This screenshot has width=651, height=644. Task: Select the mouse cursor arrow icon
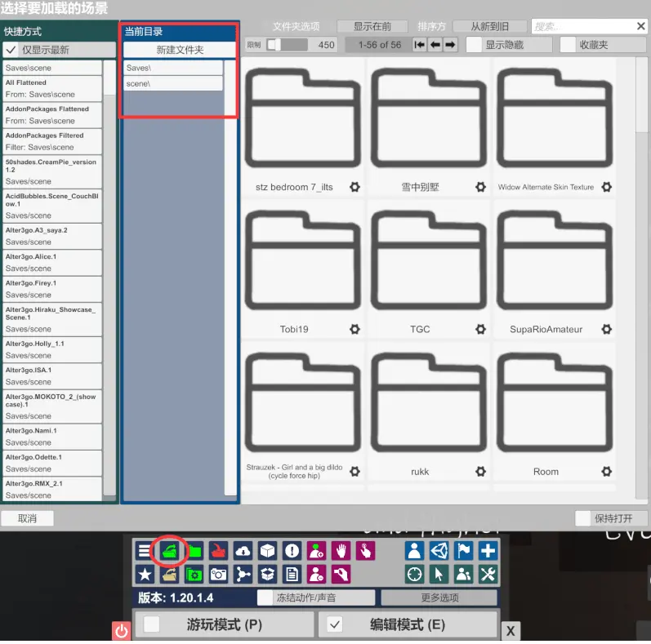pos(439,575)
